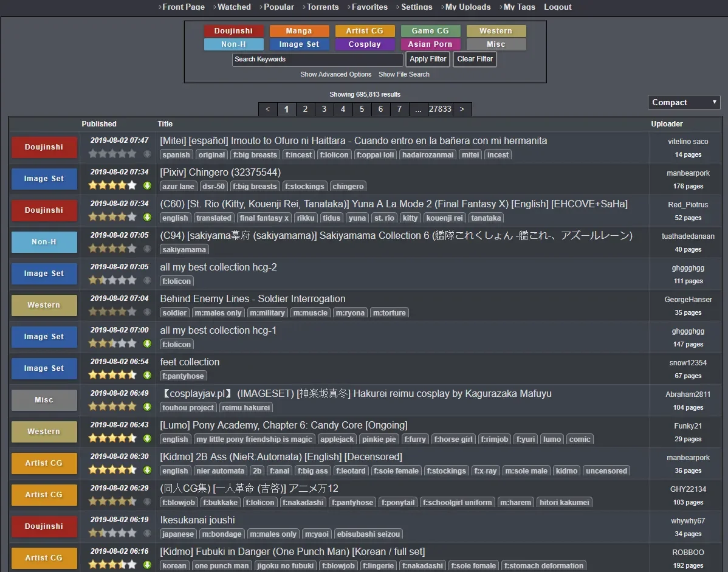
Task: Click the Misc badge on the Hakurei reimu cosplay row
Action: coord(44,400)
